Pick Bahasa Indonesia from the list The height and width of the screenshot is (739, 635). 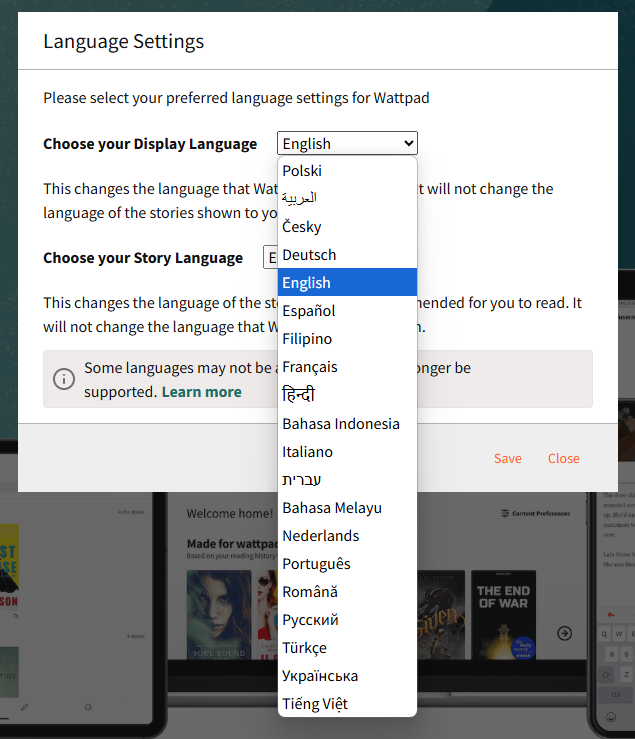click(347, 424)
